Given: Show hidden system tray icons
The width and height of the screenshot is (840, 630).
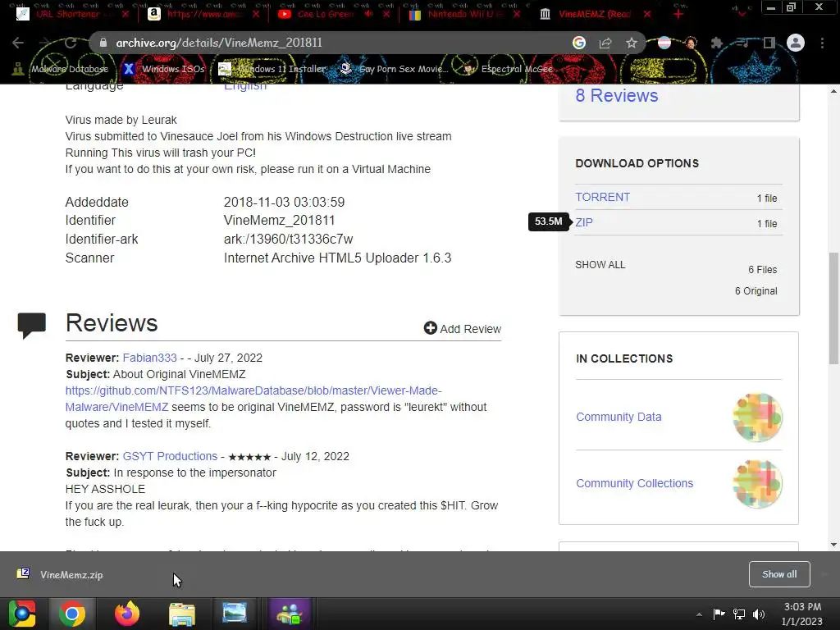Looking at the screenshot, I should [x=699, y=614].
